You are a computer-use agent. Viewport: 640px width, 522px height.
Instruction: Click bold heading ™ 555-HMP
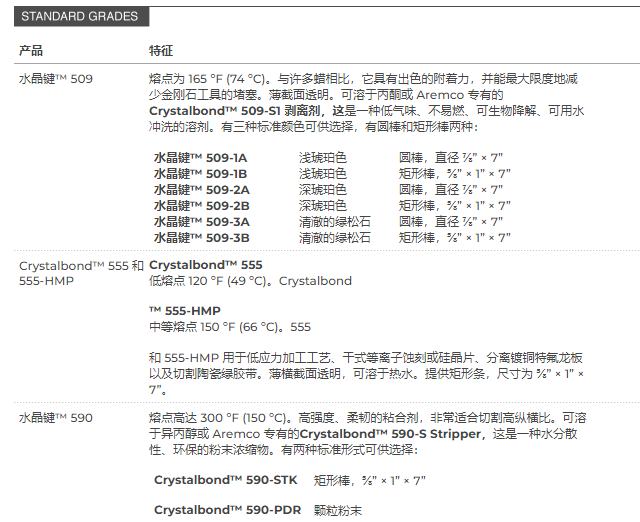185,311
